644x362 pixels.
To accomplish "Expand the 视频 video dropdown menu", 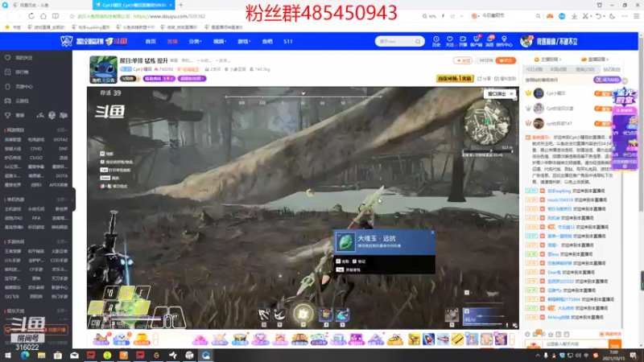I will click(x=219, y=42).
